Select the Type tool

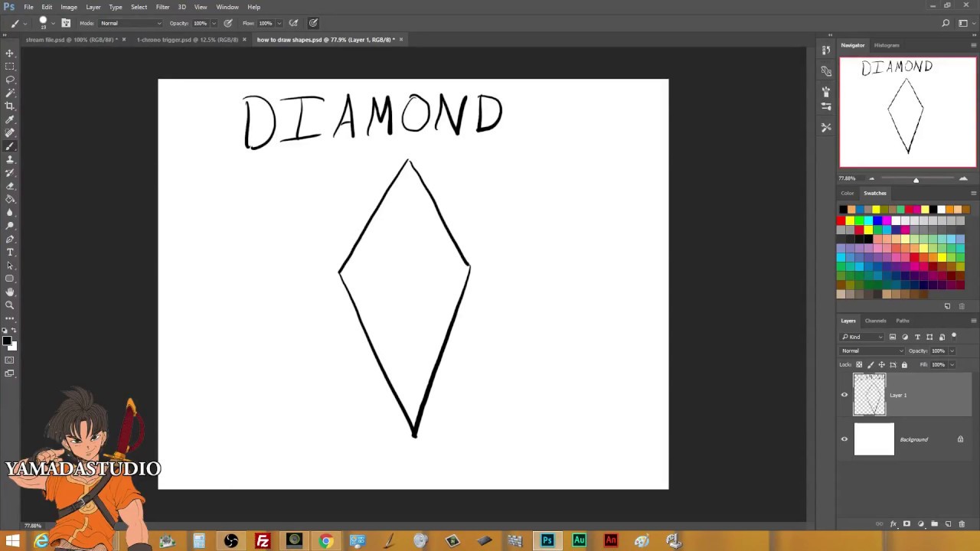click(10, 252)
